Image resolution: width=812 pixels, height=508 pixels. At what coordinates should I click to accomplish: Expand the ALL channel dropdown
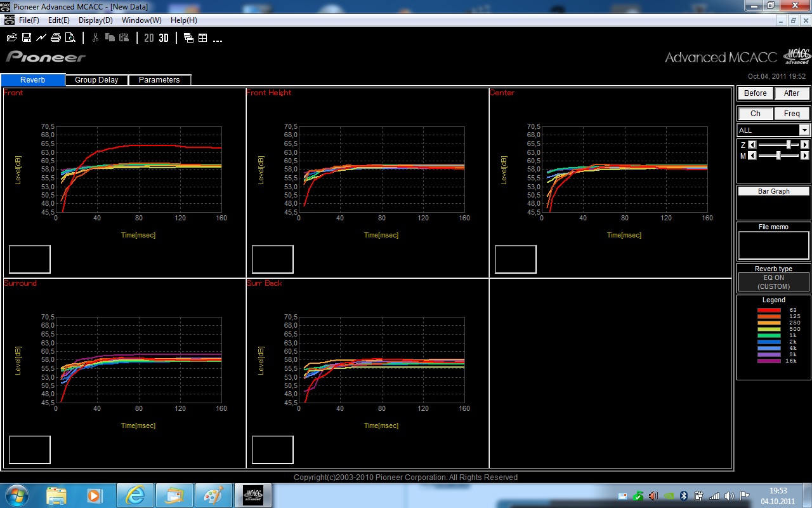tap(804, 130)
